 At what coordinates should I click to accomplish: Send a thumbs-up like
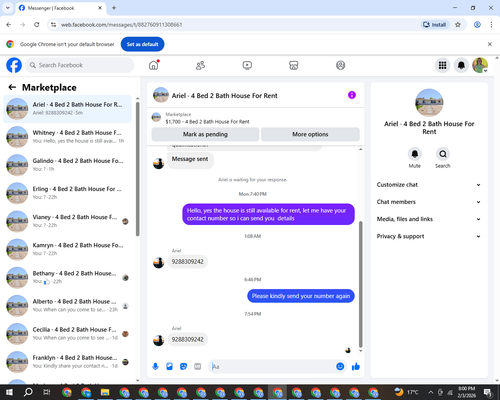pyautogui.click(x=356, y=367)
